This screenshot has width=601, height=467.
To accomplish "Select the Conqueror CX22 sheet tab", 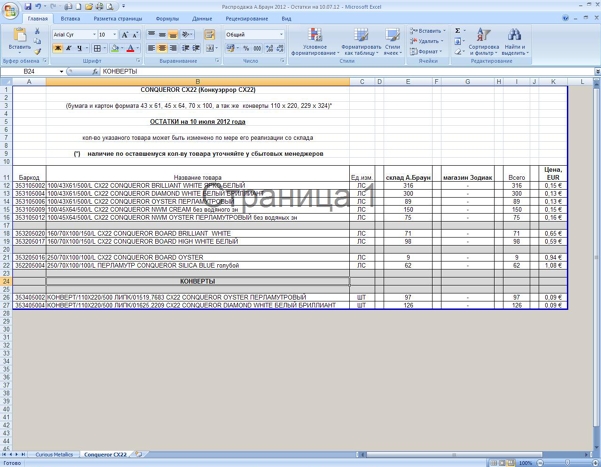I will [105, 454].
